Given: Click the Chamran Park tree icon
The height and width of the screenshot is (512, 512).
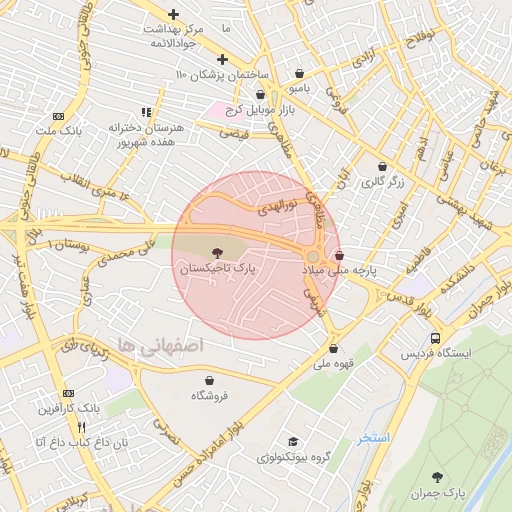Looking at the screenshot, I should point(437,477).
